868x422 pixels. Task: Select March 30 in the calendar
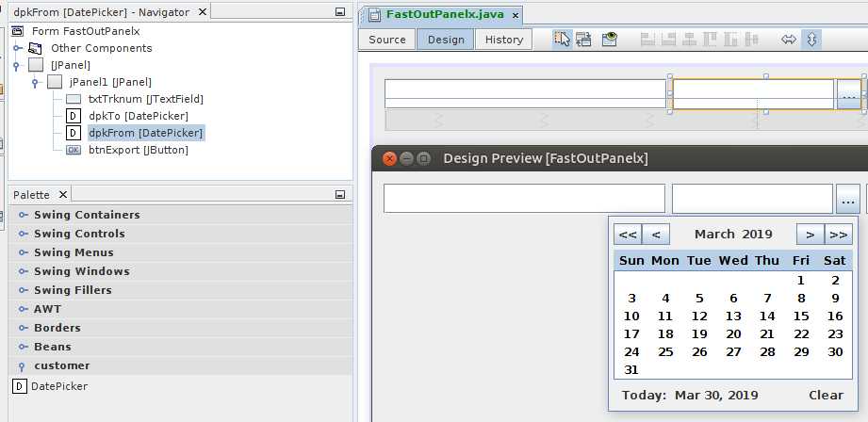click(x=835, y=351)
